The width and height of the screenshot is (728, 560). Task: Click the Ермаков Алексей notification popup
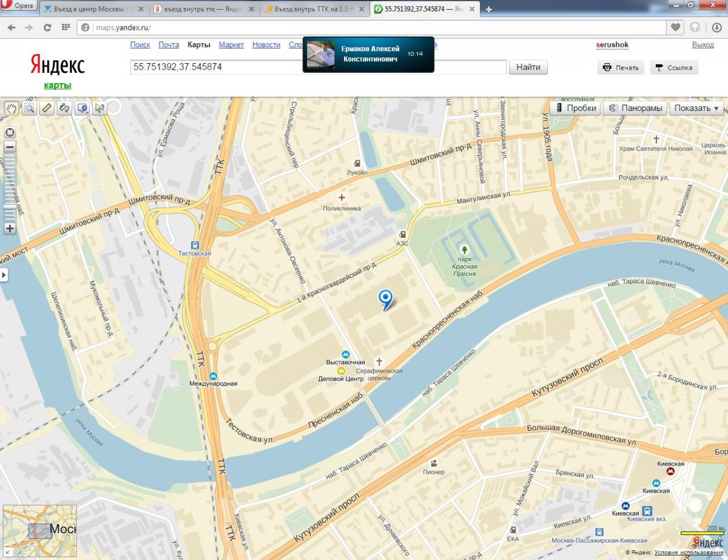(368, 55)
